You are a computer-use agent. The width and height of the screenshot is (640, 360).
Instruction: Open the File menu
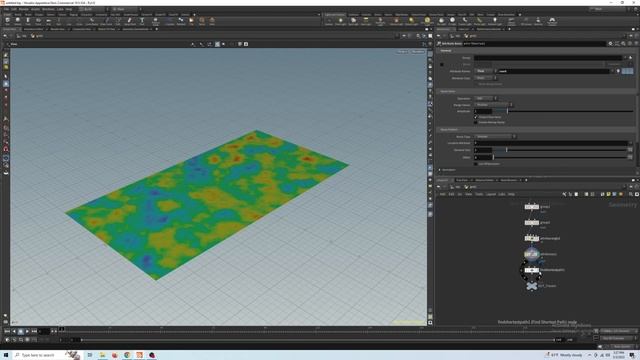(x=6, y=9)
